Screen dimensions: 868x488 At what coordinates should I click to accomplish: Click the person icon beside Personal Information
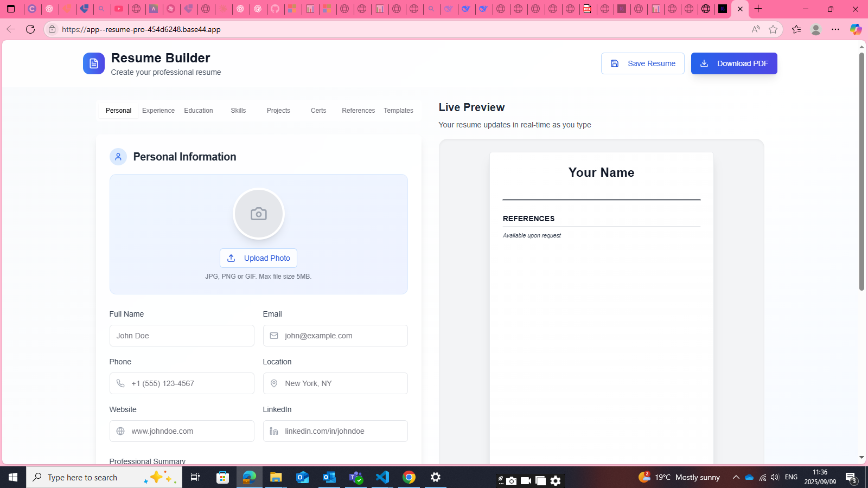pyautogui.click(x=118, y=157)
